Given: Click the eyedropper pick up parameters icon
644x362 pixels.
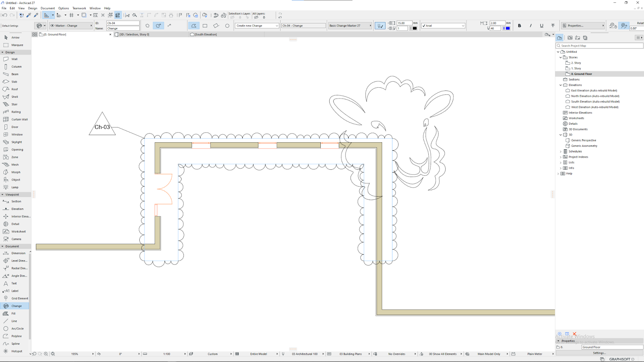Looking at the screenshot, I should click(x=29, y=15).
